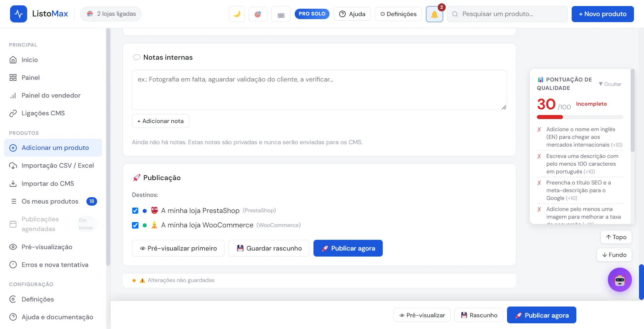Screen dimensions: 644x329
Task: Click Guardar rascunho button
Action: 269,248
